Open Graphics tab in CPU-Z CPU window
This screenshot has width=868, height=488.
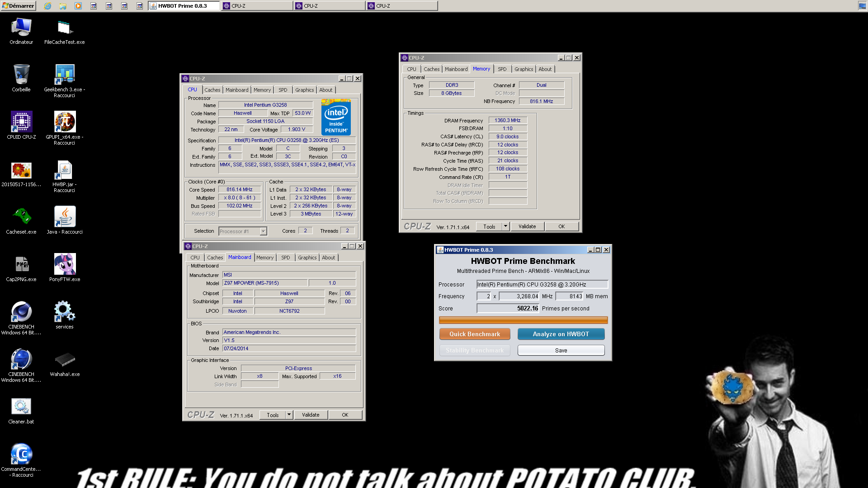pos(304,90)
